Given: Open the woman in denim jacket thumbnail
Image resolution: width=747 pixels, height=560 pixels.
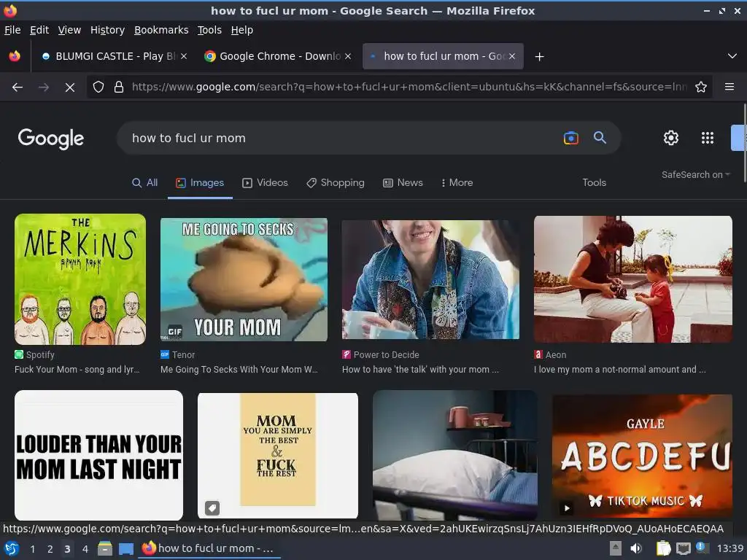Looking at the screenshot, I should [x=430, y=279].
